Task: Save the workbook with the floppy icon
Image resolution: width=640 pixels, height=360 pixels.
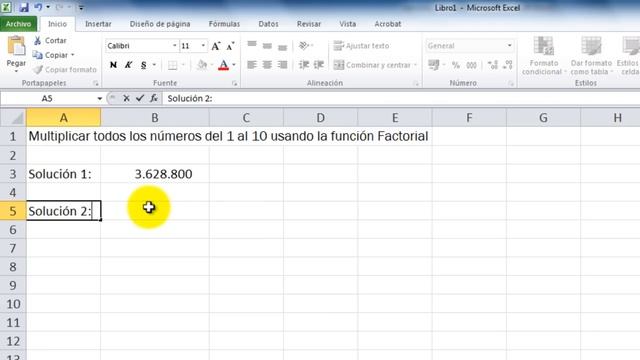Action: (24, 7)
